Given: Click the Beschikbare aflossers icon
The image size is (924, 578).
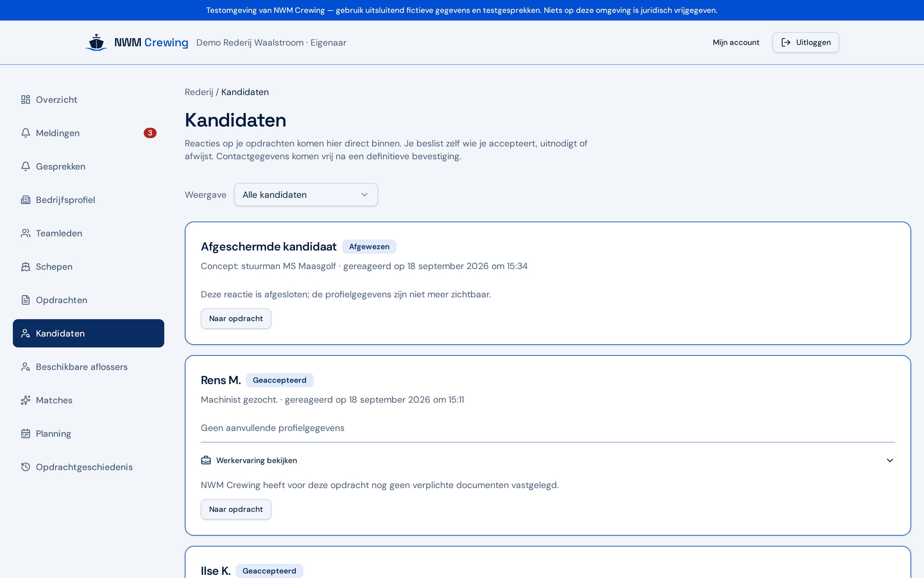Looking at the screenshot, I should (26, 367).
